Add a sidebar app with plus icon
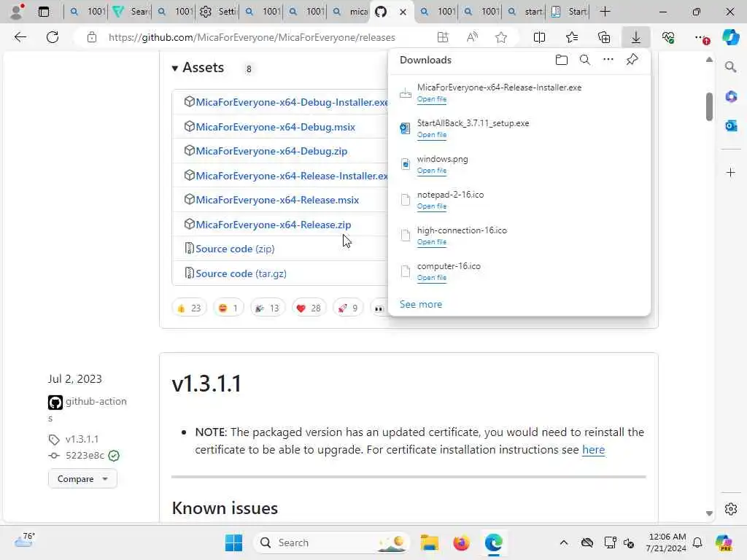The height and width of the screenshot is (560, 747). click(731, 172)
